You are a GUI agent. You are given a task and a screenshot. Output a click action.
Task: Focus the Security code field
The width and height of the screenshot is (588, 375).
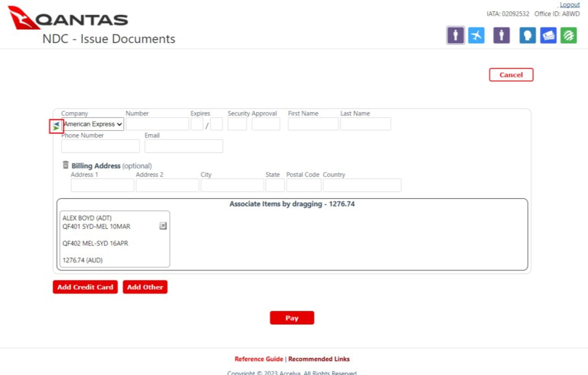tap(237, 124)
